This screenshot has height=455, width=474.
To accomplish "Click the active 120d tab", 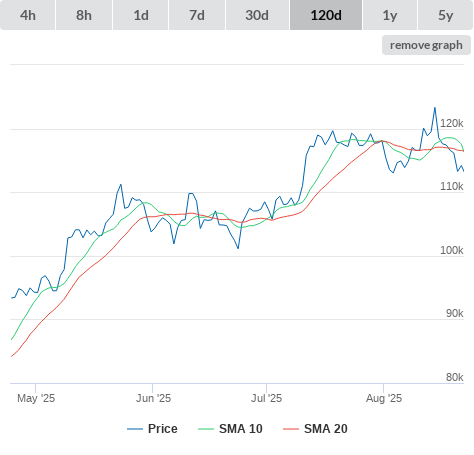I will pos(326,15).
